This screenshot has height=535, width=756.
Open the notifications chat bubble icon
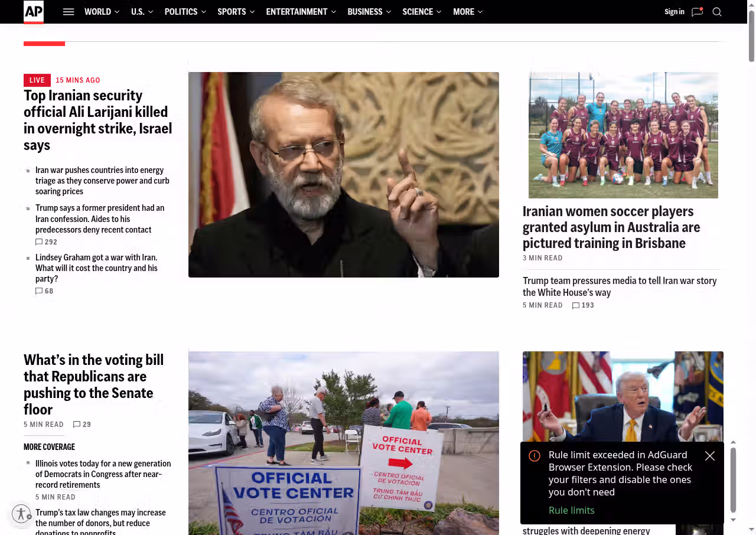pos(697,12)
